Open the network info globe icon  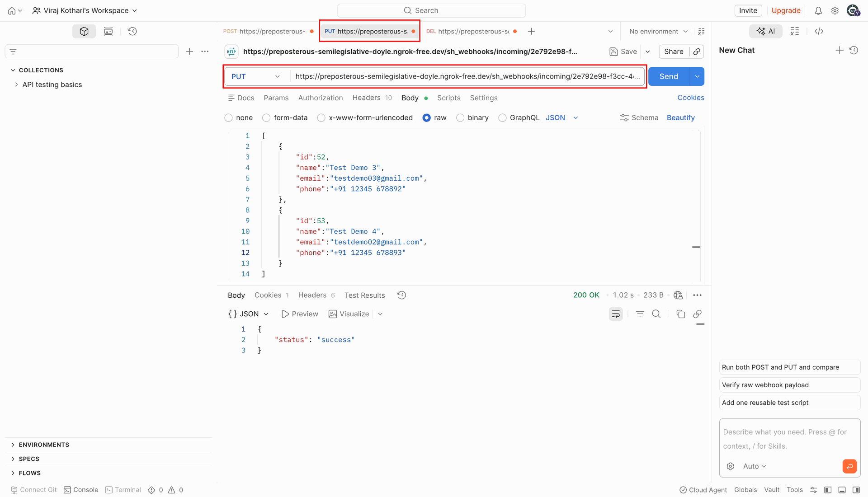coord(678,295)
